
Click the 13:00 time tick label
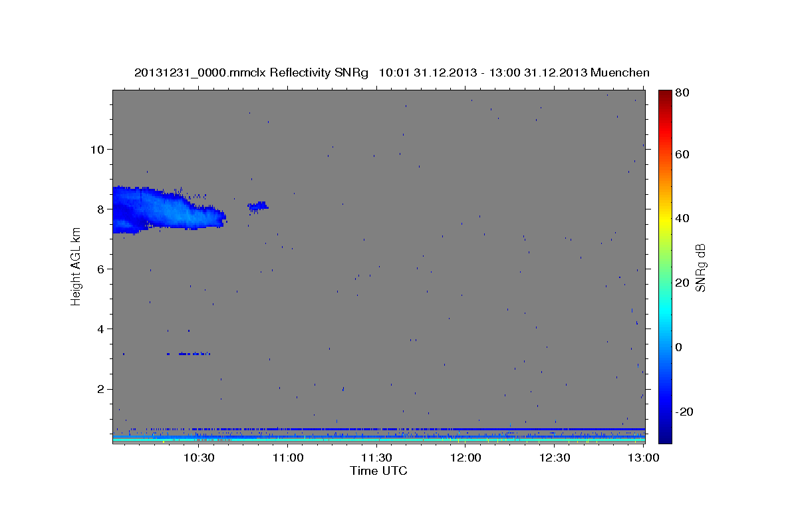tap(644, 458)
